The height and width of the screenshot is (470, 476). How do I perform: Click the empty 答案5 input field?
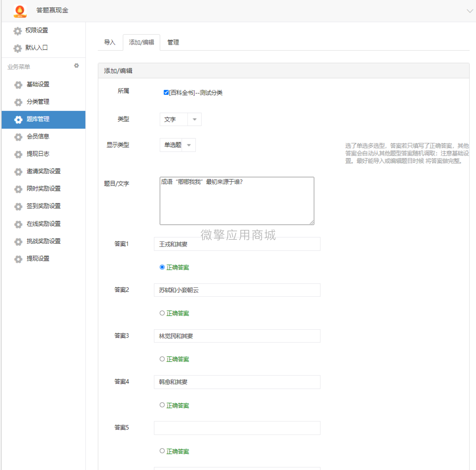tap(237, 428)
